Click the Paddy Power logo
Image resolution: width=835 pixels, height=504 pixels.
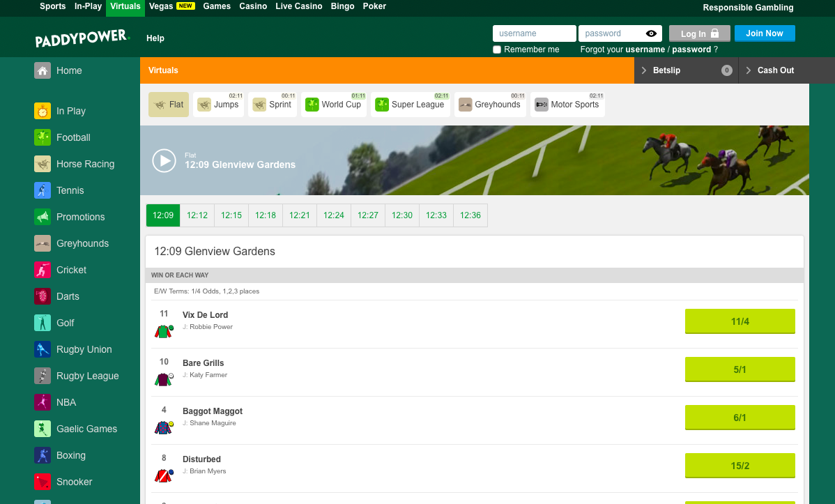[82, 38]
